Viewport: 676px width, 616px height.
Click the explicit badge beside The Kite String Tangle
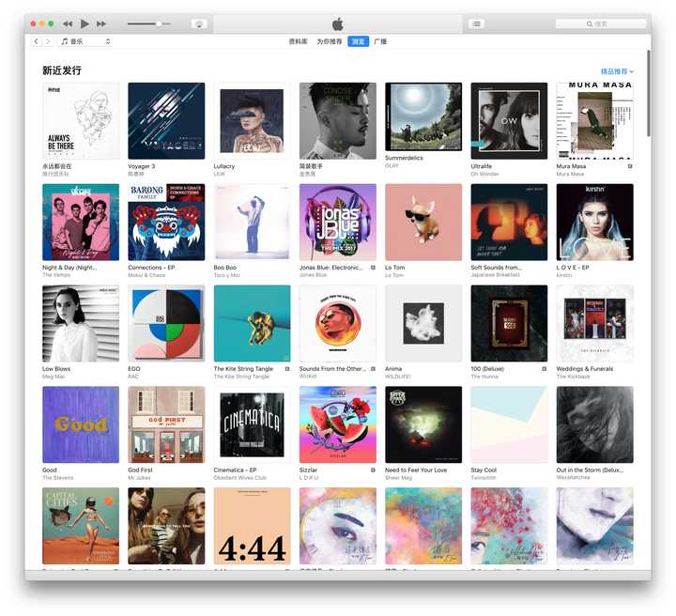(287, 369)
